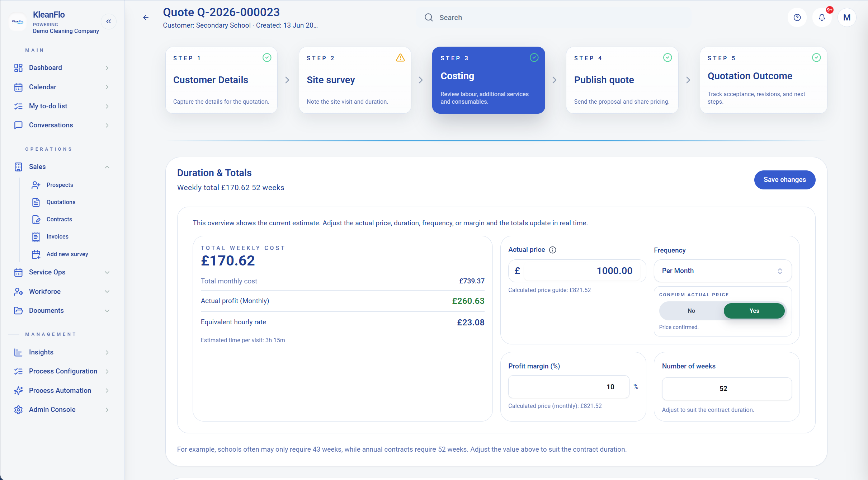
Task: Click the Process Automation sparkle icon
Action: click(x=18, y=391)
